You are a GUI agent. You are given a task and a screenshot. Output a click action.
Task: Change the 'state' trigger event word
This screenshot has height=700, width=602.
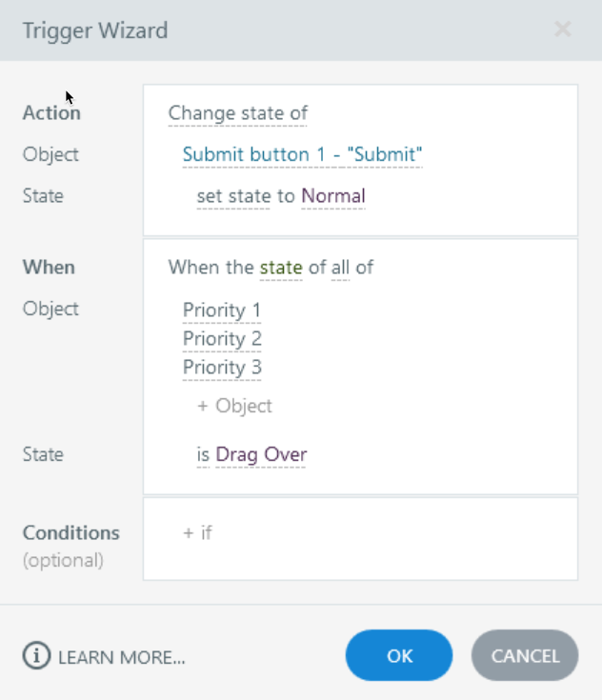tap(280, 268)
